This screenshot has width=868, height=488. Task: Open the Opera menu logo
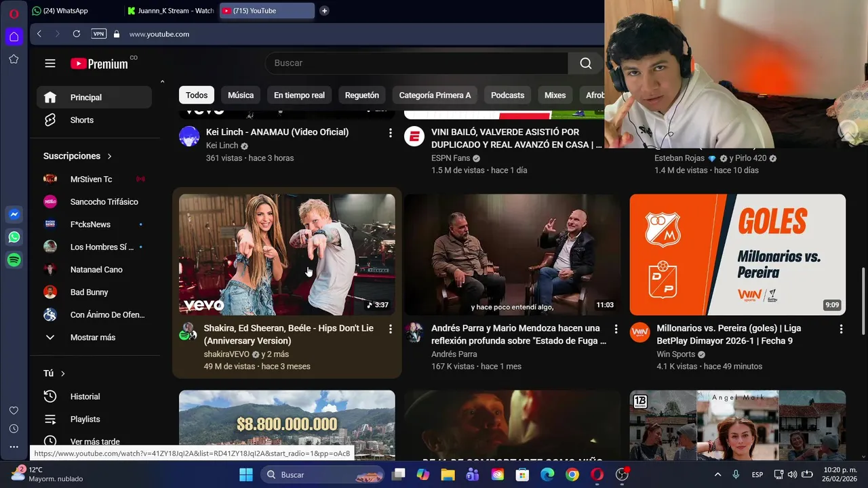(x=14, y=13)
